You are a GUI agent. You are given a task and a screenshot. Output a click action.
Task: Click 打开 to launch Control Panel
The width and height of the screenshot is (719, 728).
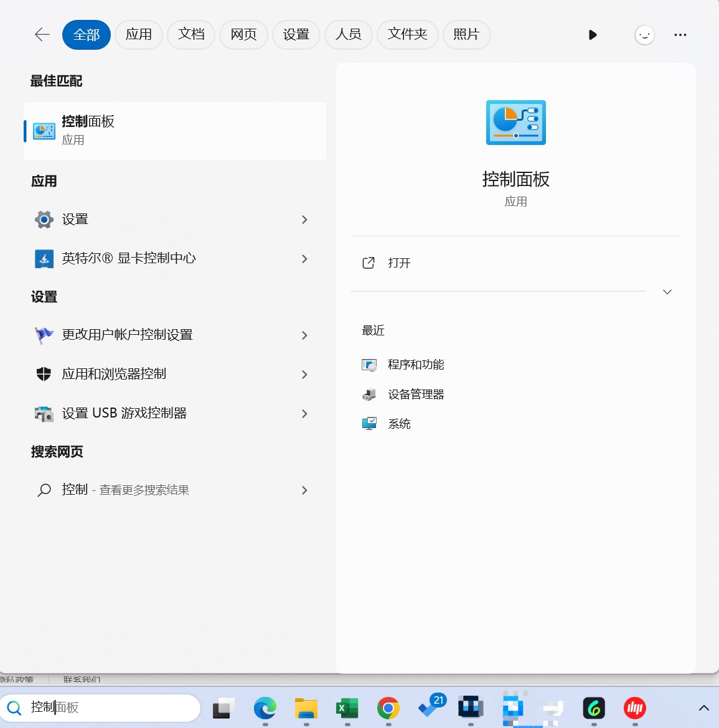tap(399, 263)
